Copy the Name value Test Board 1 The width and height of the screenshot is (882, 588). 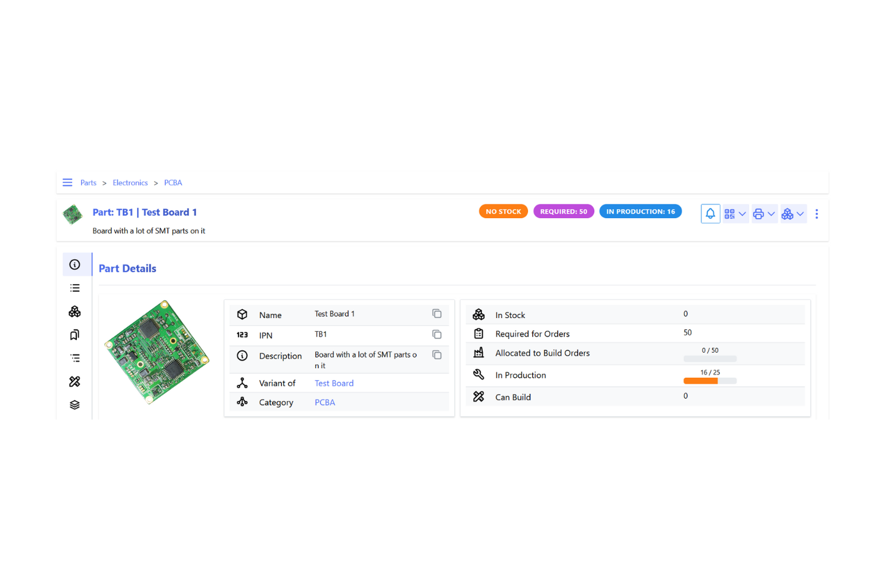(437, 314)
